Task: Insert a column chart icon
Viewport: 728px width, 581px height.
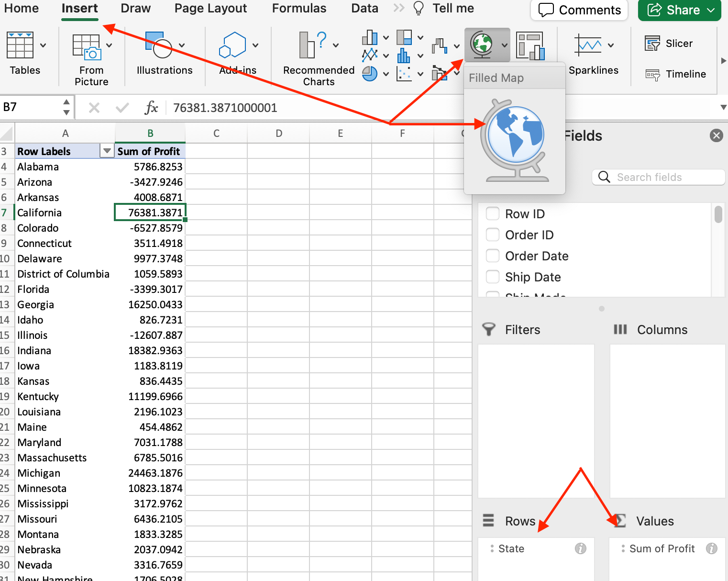Action: [370, 37]
